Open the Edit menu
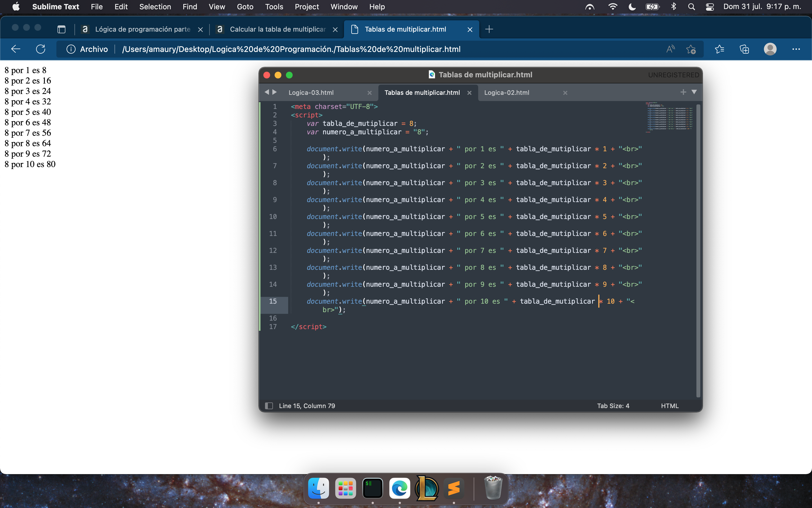The height and width of the screenshot is (508, 812). pos(121,7)
